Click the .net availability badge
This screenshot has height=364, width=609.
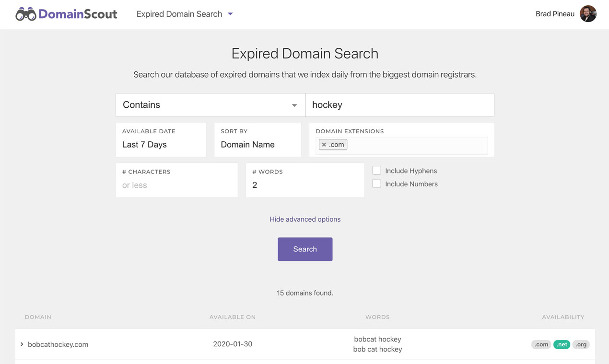562,344
